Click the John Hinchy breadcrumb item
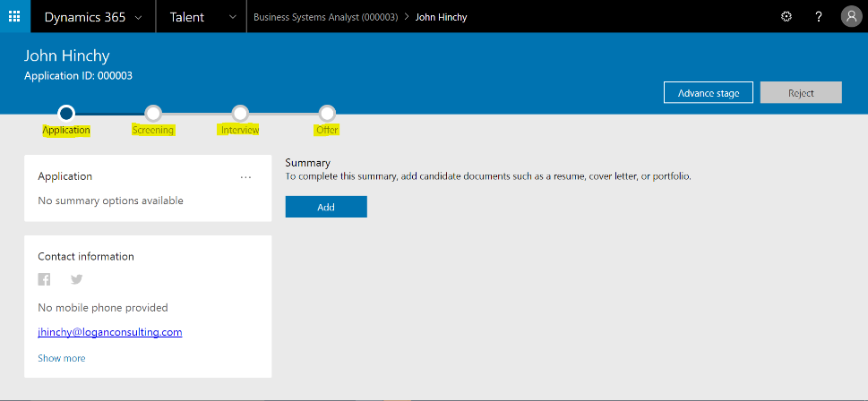The image size is (868, 401). point(441,17)
